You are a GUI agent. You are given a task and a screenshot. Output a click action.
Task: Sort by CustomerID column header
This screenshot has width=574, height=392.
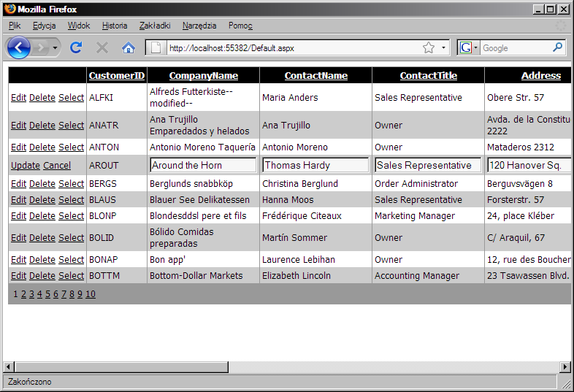(117, 75)
